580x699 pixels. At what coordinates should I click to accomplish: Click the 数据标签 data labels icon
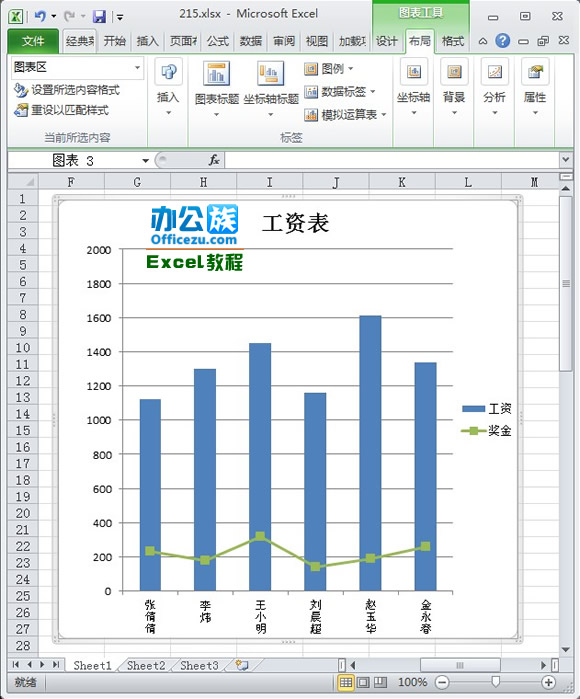click(311, 92)
